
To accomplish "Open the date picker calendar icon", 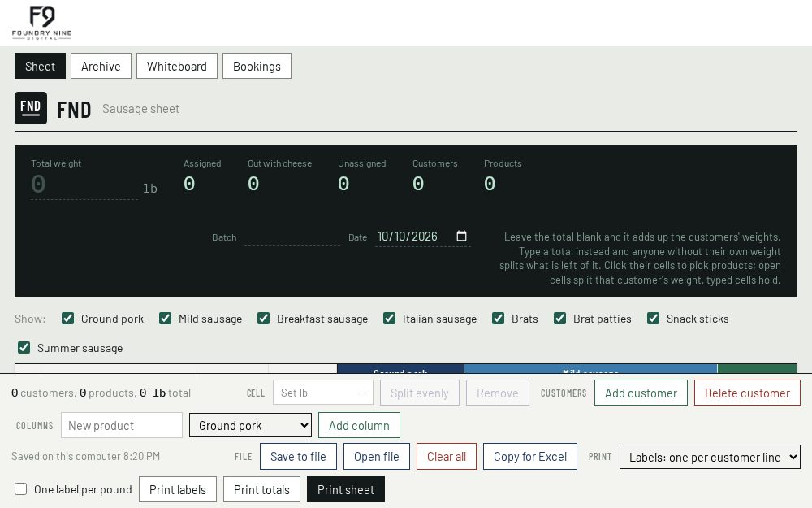I will click(x=461, y=236).
